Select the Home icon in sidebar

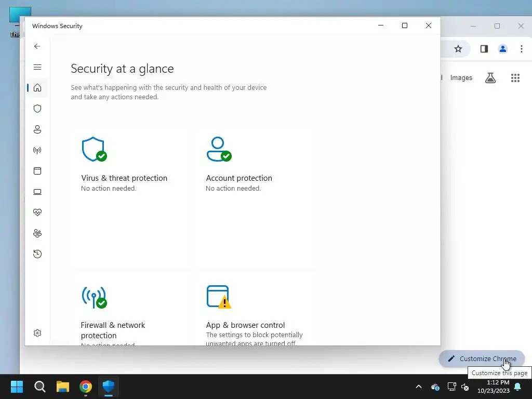(x=37, y=88)
